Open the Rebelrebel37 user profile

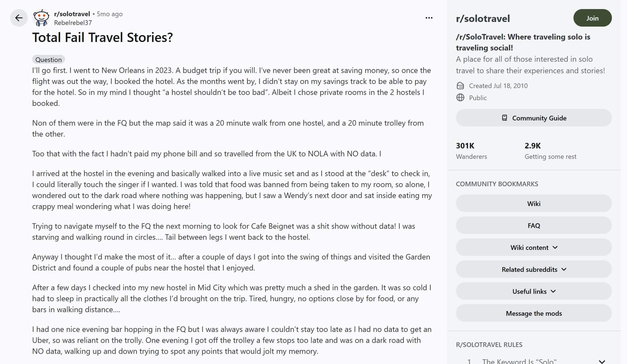pyautogui.click(x=73, y=23)
